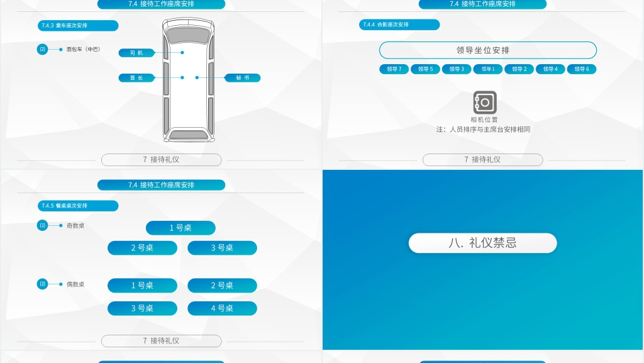The width and height of the screenshot is (644, 363).
Task: Click the 八. 礼仪禁忌 title pill
Action: [x=482, y=243]
